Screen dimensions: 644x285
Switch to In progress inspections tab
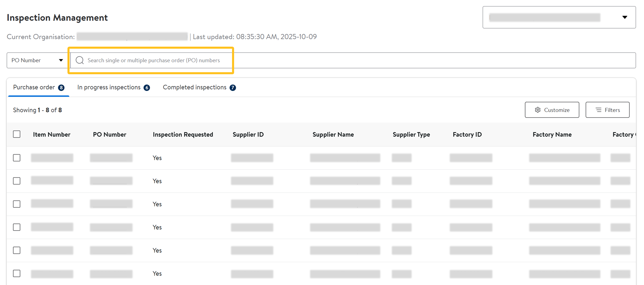pos(109,88)
